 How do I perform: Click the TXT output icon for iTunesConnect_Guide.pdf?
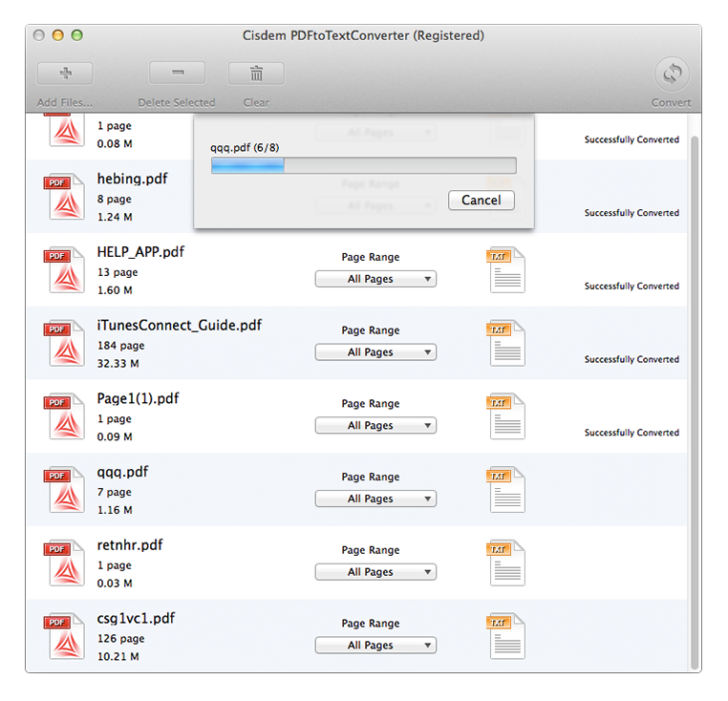pos(505,344)
